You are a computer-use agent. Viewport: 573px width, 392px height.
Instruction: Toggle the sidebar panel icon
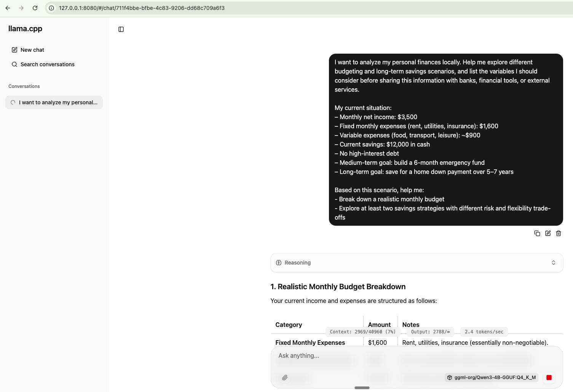click(121, 29)
